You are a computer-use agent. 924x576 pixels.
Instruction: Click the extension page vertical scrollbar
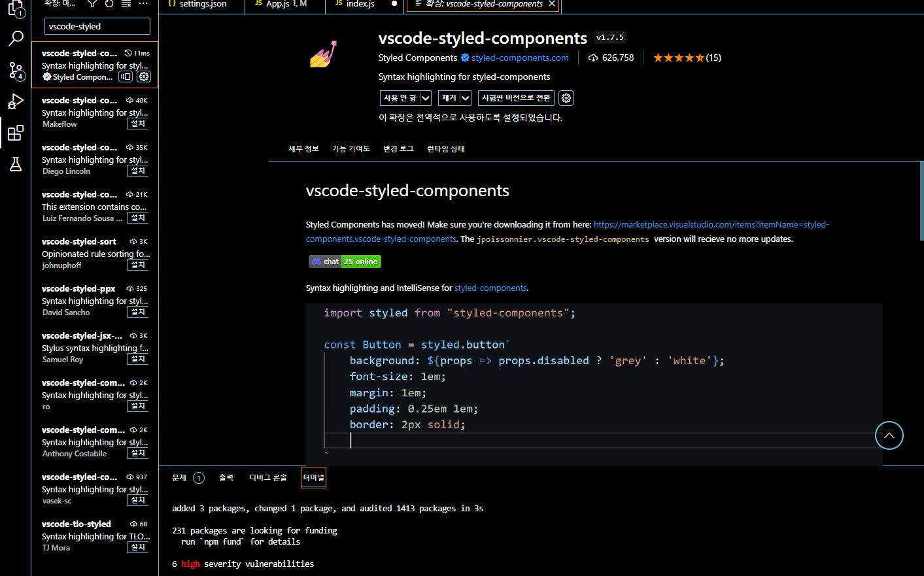921,201
